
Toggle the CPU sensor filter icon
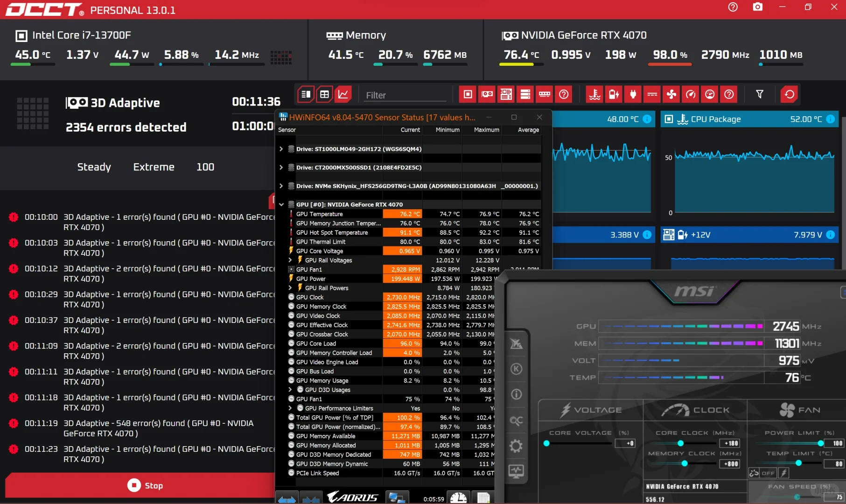tap(468, 95)
